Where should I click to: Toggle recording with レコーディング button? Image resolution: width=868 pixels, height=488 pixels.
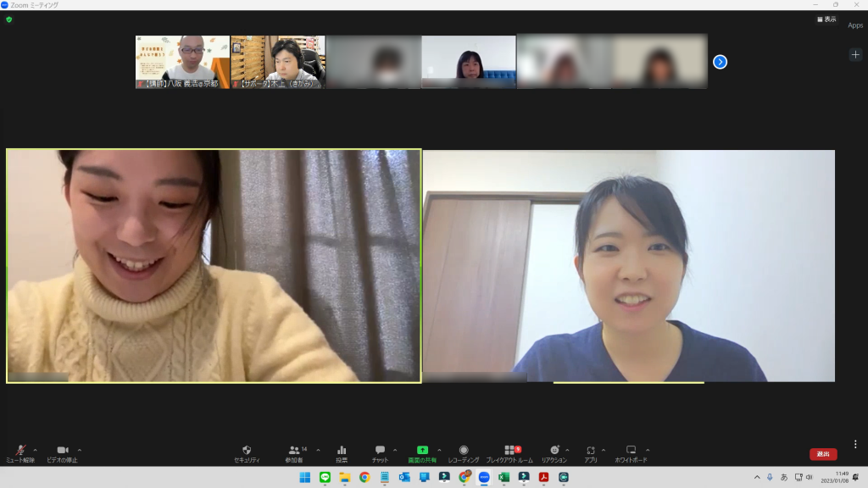point(464,450)
